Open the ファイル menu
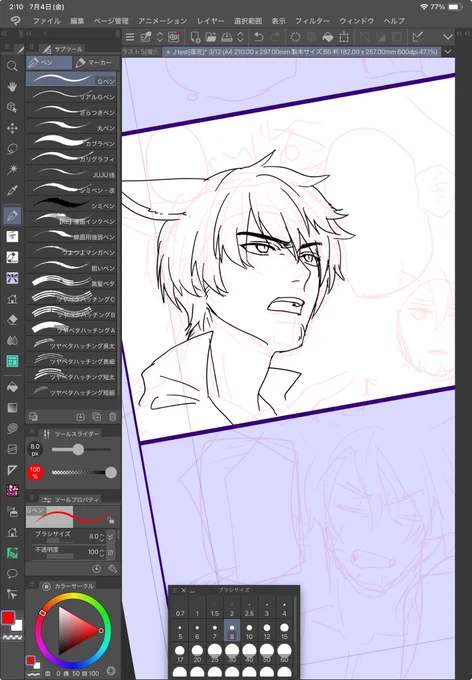 (x=46, y=21)
